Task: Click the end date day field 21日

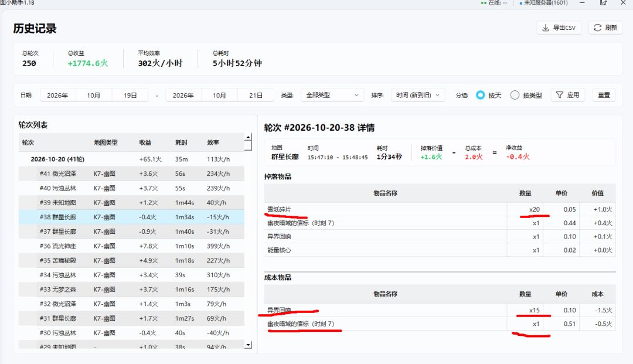Action: [x=256, y=95]
